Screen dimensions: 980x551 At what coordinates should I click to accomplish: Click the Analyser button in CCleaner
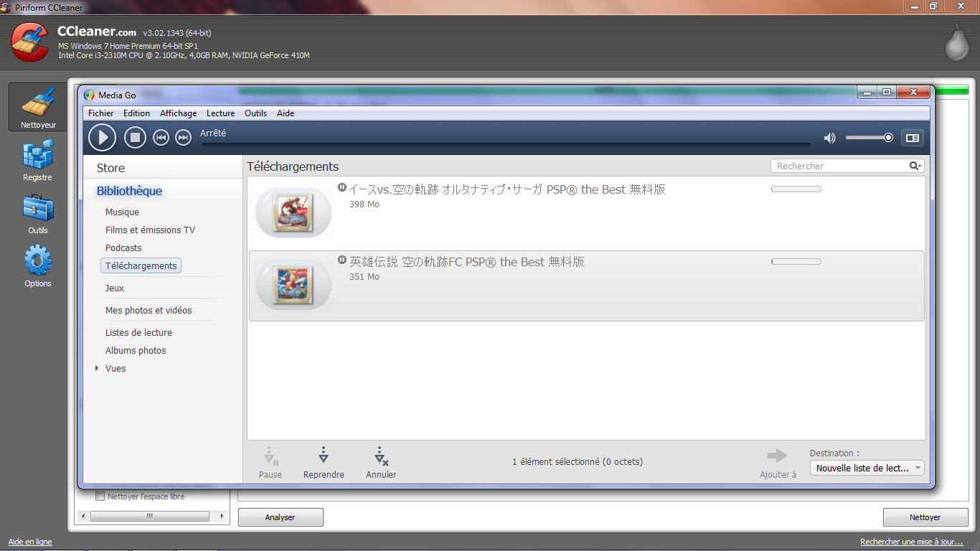click(x=281, y=517)
